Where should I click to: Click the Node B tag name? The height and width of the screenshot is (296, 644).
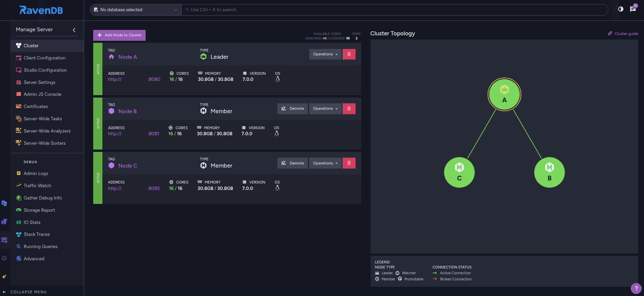(128, 111)
